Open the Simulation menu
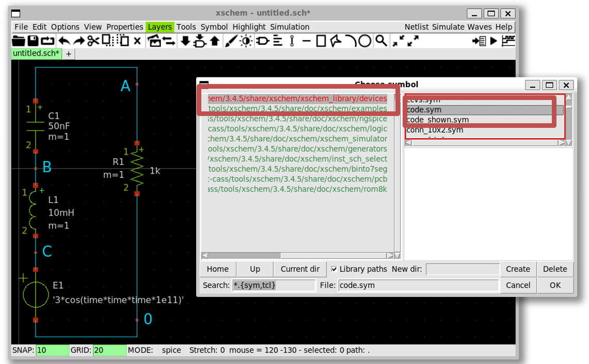 (x=290, y=27)
